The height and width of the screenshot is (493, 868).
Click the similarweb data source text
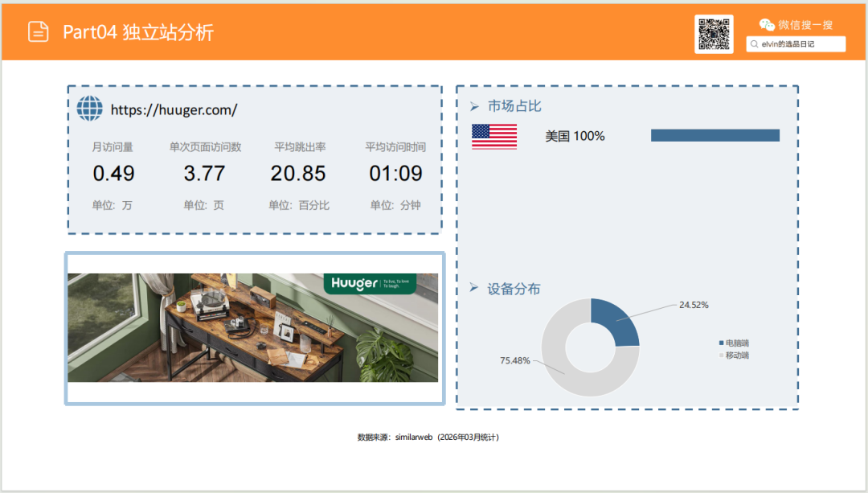(x=428, y=437)
